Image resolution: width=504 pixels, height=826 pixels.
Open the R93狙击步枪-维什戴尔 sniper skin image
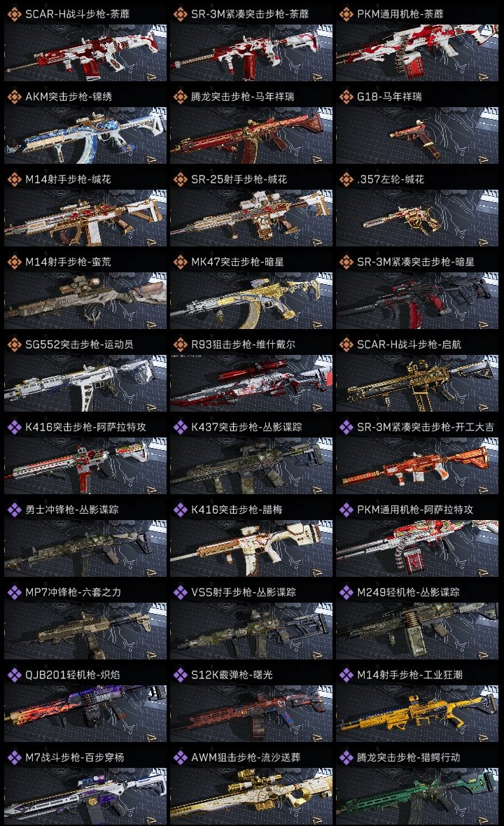click(x=251, y=383)
